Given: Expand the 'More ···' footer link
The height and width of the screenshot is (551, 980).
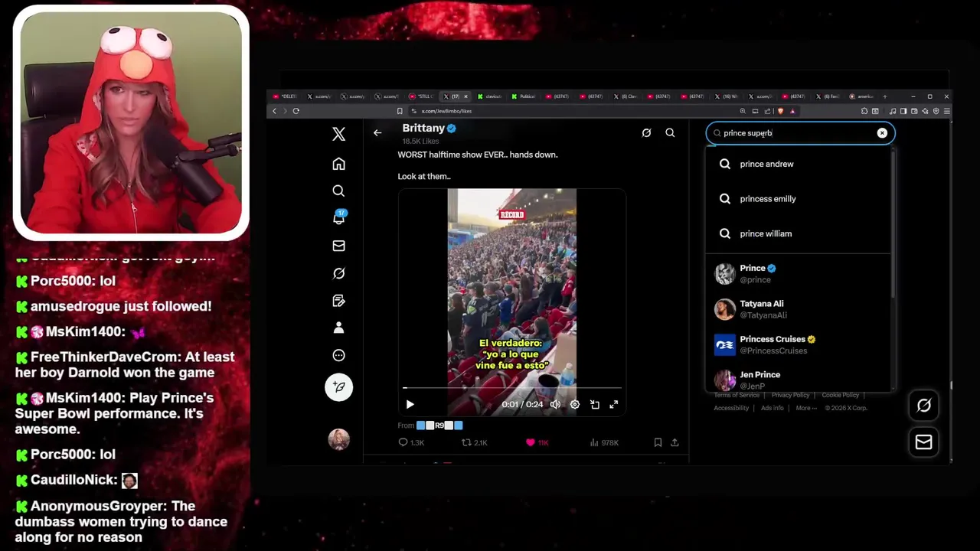Looking at the screenshot, I should [x=806, y=408].
